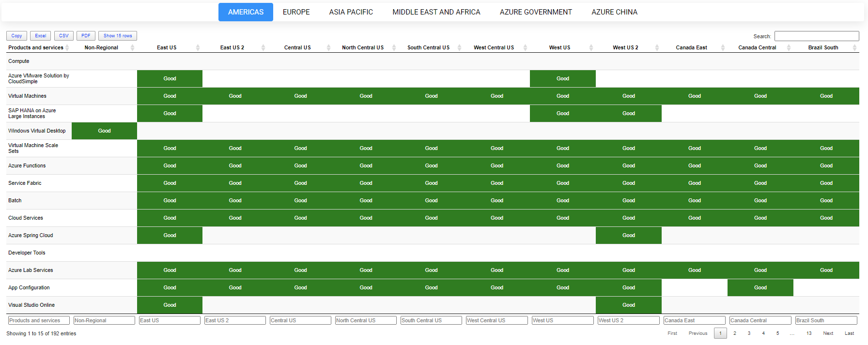This screenshot has width=868, height=345.
Task: Sort using North Central US arrows
Action: pyautogui.click(x=394, y=47)
